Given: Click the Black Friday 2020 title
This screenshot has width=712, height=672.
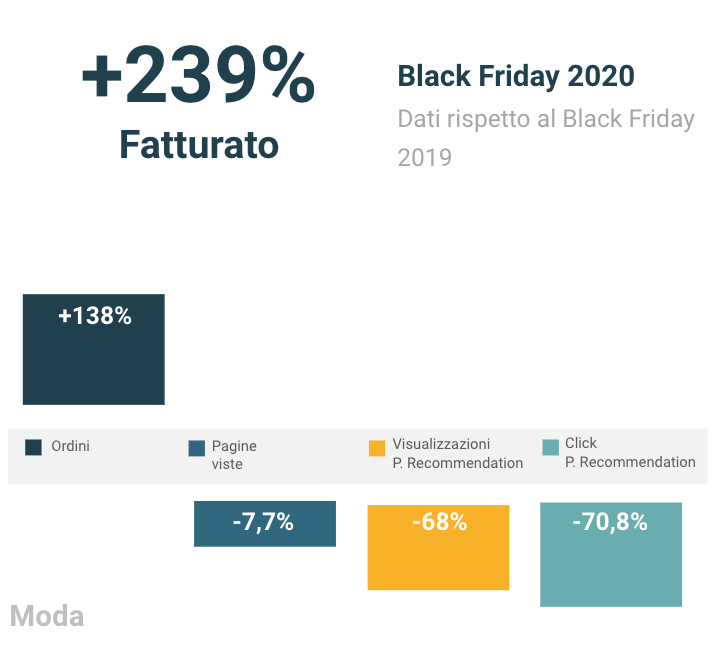Looking at the screenshot, I should pyautogui.click(x=516, y=76).
